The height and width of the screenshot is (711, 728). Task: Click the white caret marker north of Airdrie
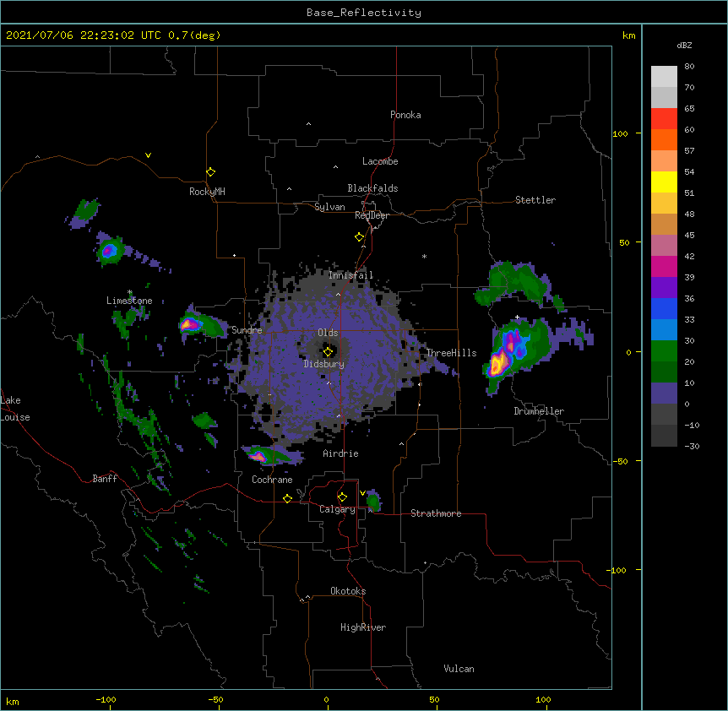pos(339,415)
